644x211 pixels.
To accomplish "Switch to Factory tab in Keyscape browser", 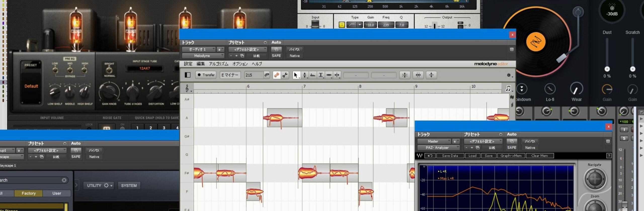I will [x=28, y=193].
